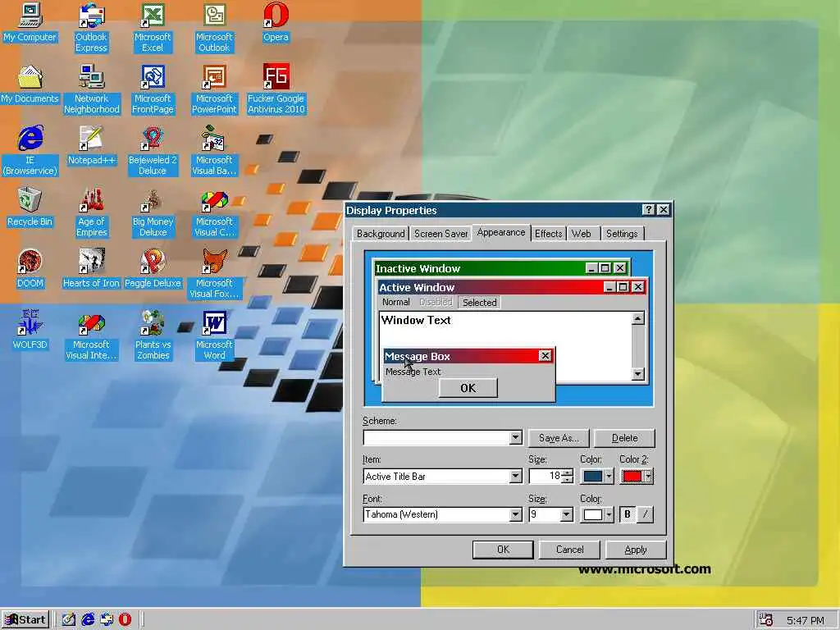Switch to the Screen Saver tab
840x630 pixels.
coord(441,234)
